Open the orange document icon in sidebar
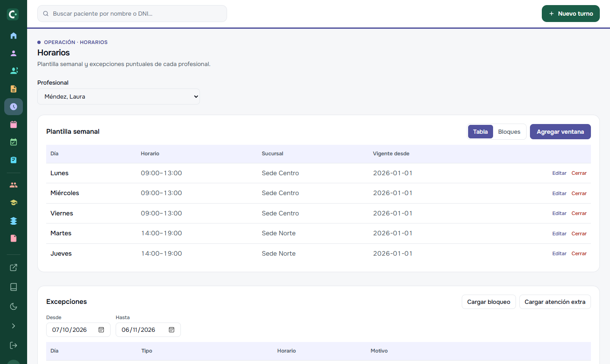The image size is (610, 364). 14,89
